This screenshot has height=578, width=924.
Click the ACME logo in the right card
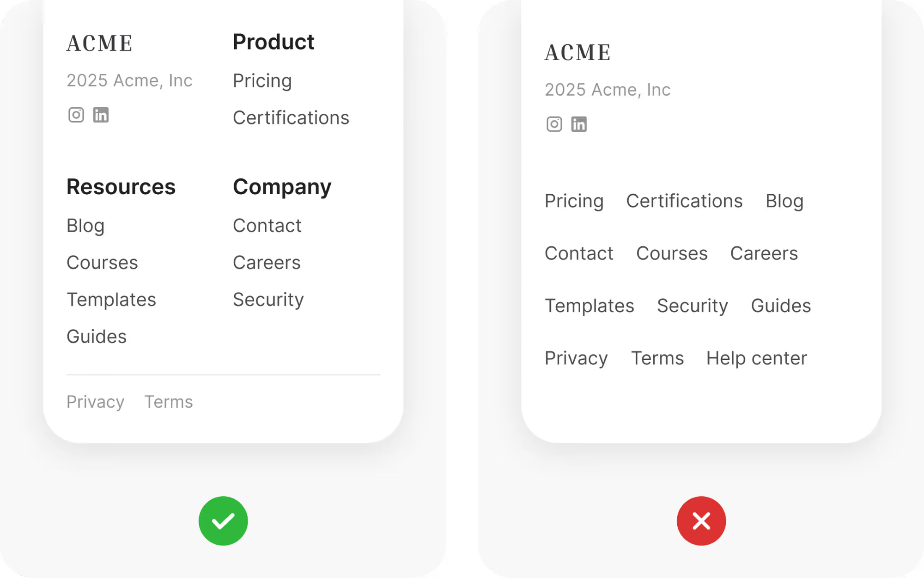pos(578,53)
